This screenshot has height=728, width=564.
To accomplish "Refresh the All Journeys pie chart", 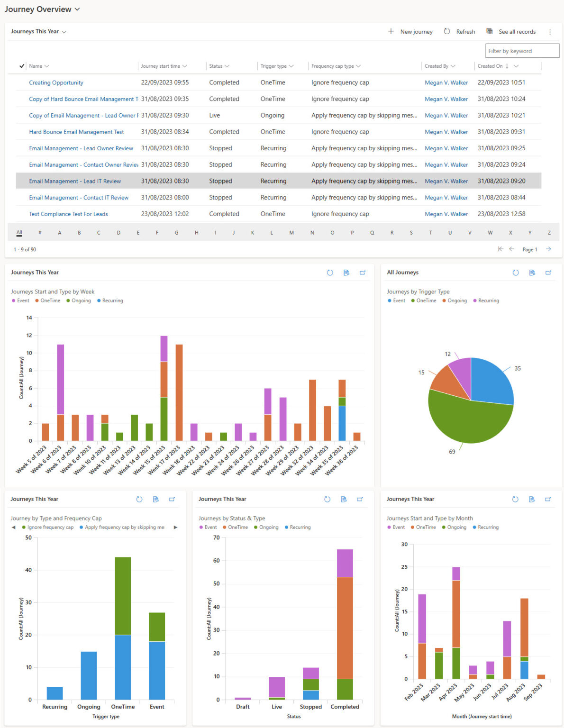I will click(515, 273).
